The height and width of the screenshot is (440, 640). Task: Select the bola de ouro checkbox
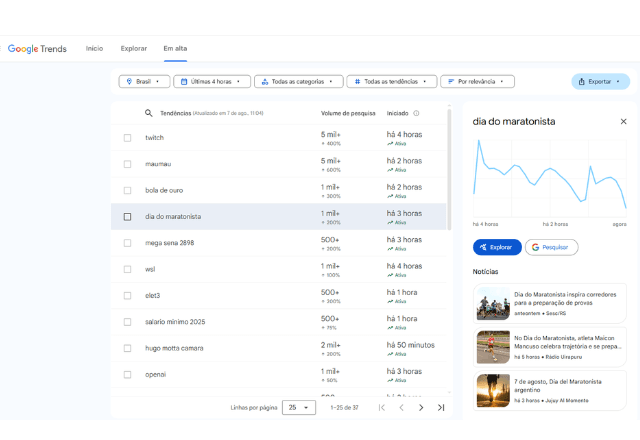[127, 191]
